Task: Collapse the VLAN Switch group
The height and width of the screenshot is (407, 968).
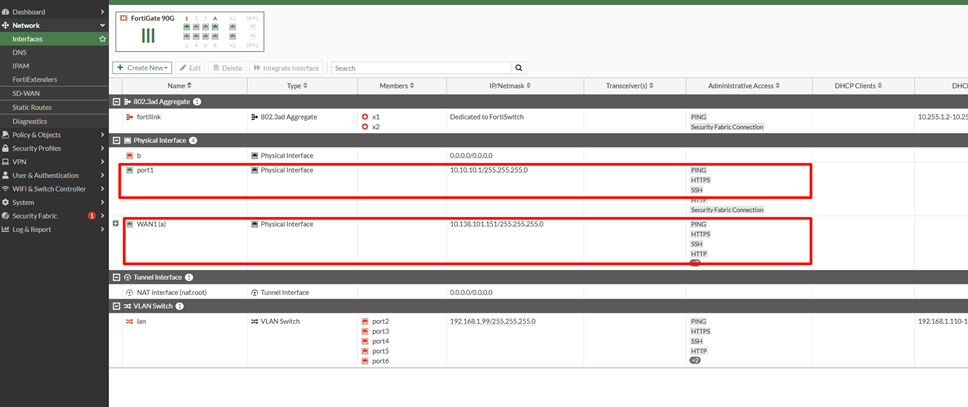Action: click(x=116, y=306)
